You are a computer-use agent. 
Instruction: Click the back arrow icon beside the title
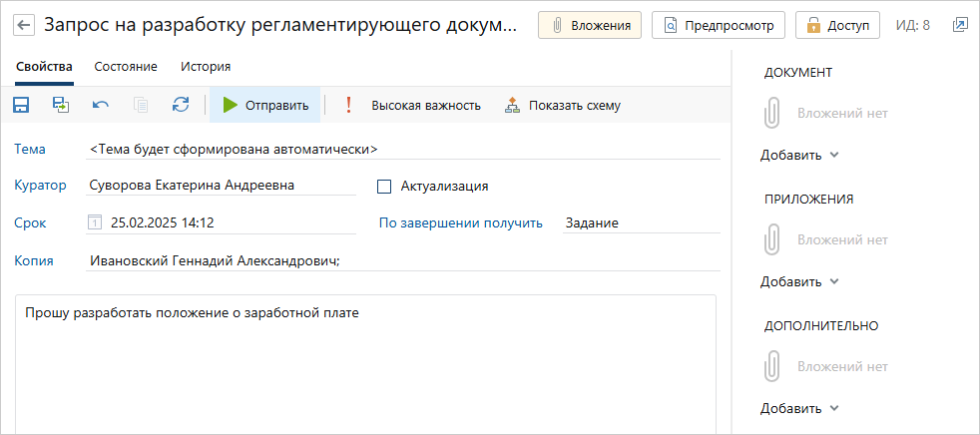click(x=24, y=26)
